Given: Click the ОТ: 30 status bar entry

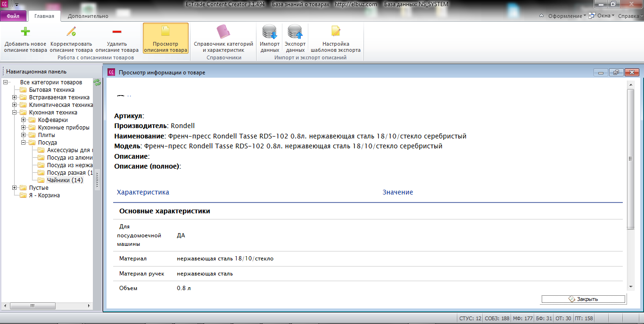Looking at the screenshot, I should (564, 318).
